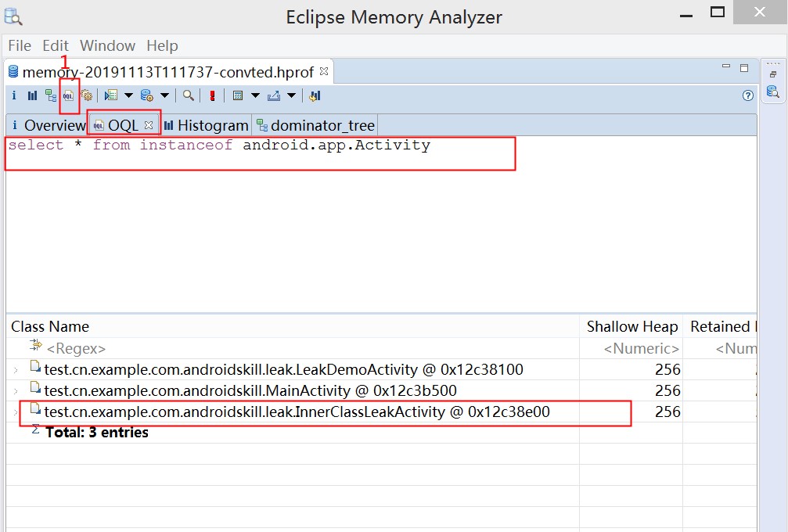Sort by the Shallow Heap column header
Viewport: 788px width, 532px height.
(x=631, y=326)
